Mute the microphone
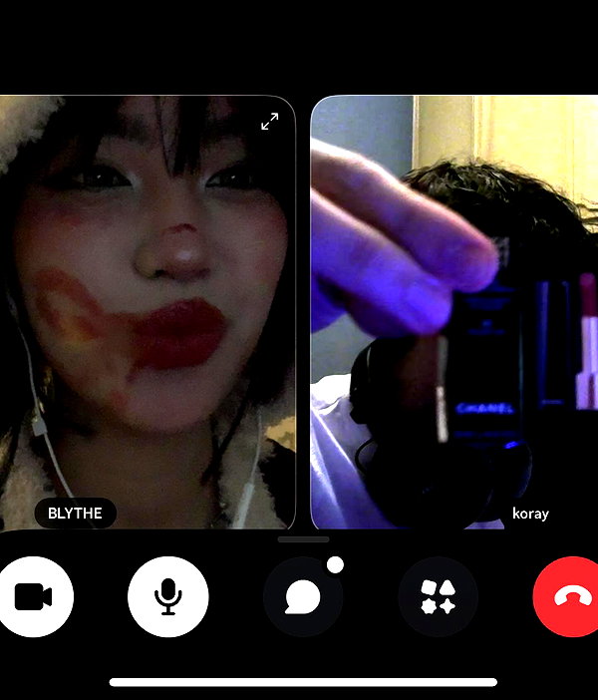Screen dimensions: 598x700 tap(168, 597)
